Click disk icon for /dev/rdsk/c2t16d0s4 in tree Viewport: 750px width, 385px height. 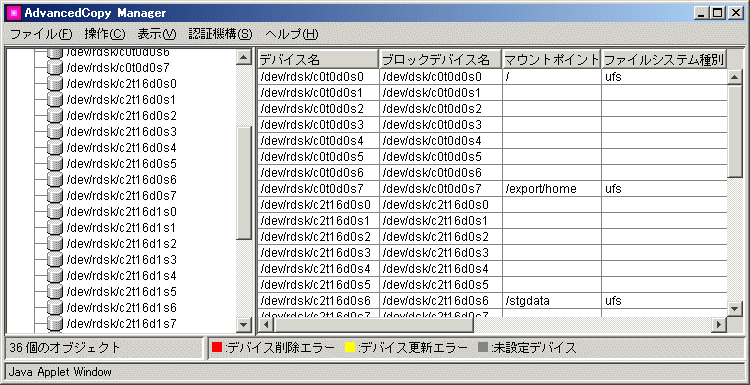(x=55, y=148)
